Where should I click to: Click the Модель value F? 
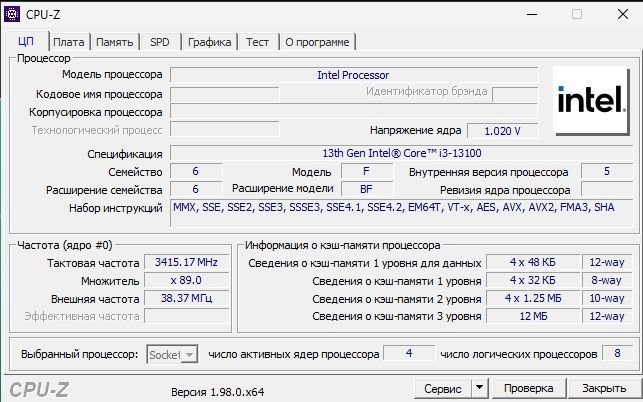pyautogui.click(x=367, y=171)
